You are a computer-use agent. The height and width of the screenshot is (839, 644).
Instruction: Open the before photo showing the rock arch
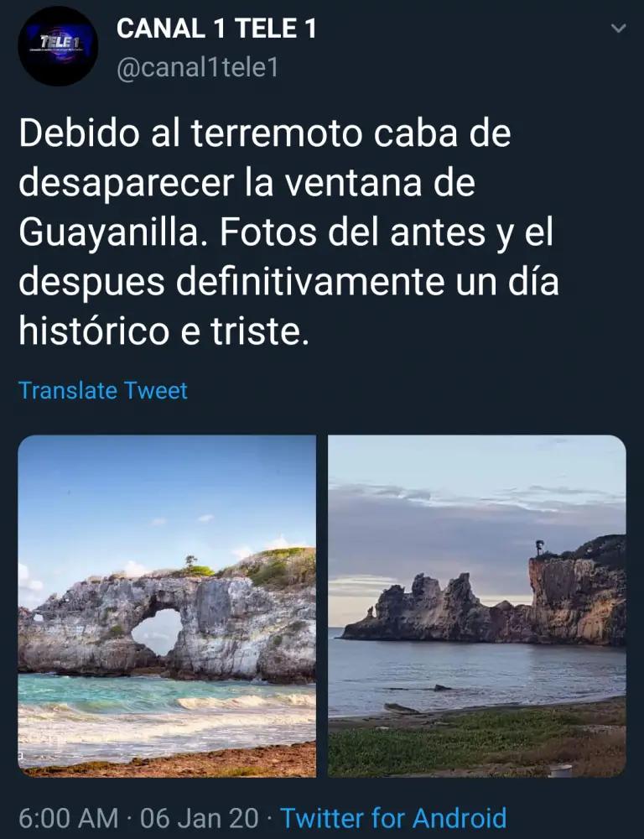click(x=167, y=606)
